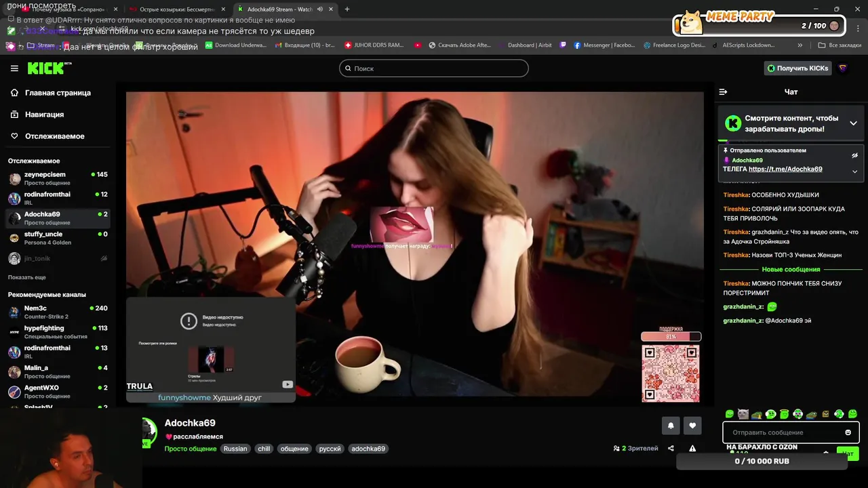Open Dashboard | Airbit bookmark
Screen dimensions: 868x488
coord(529,45)
